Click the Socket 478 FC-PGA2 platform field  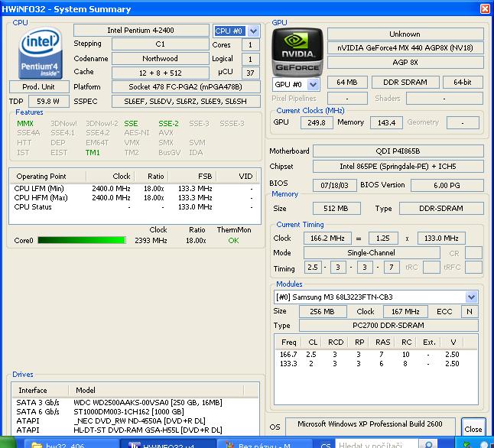coord(186,86)
